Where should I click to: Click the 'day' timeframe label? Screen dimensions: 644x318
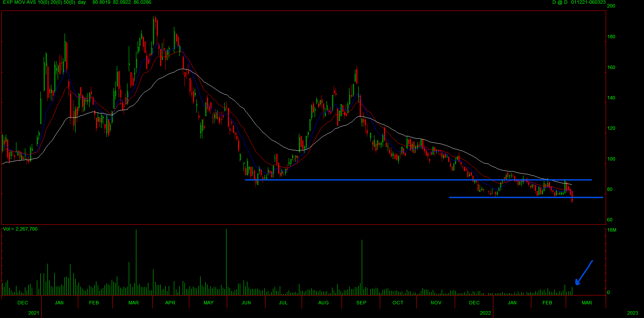tap(82, 2)
